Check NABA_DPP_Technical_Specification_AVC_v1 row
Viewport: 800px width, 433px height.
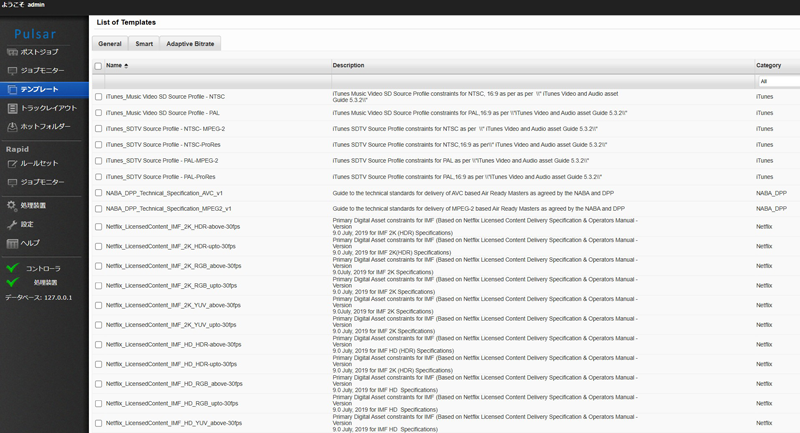(98, 193)
